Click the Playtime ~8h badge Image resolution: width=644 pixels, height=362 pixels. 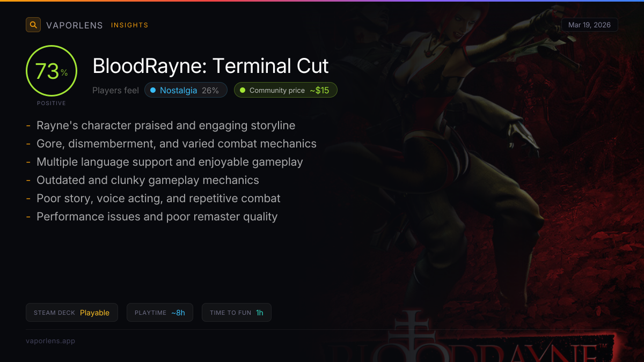coord(160,313)
